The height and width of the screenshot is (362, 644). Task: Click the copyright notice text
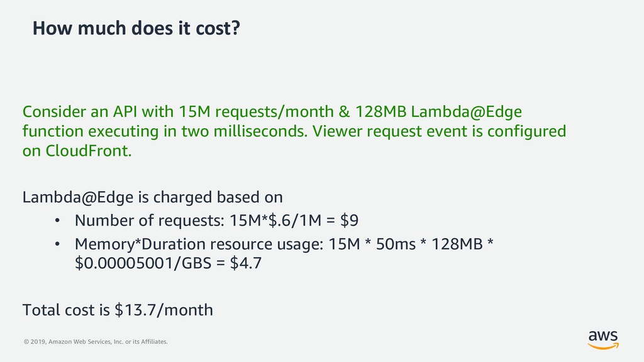96,341
